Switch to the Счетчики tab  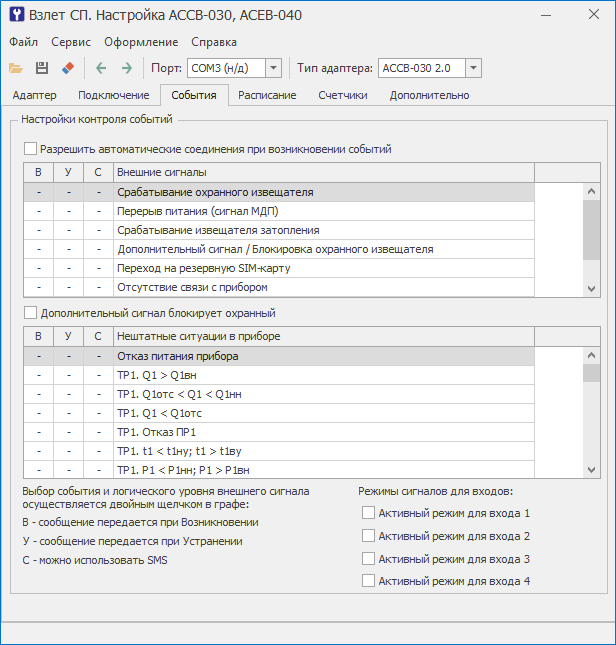pyautogui.click(x=343, y=95)
